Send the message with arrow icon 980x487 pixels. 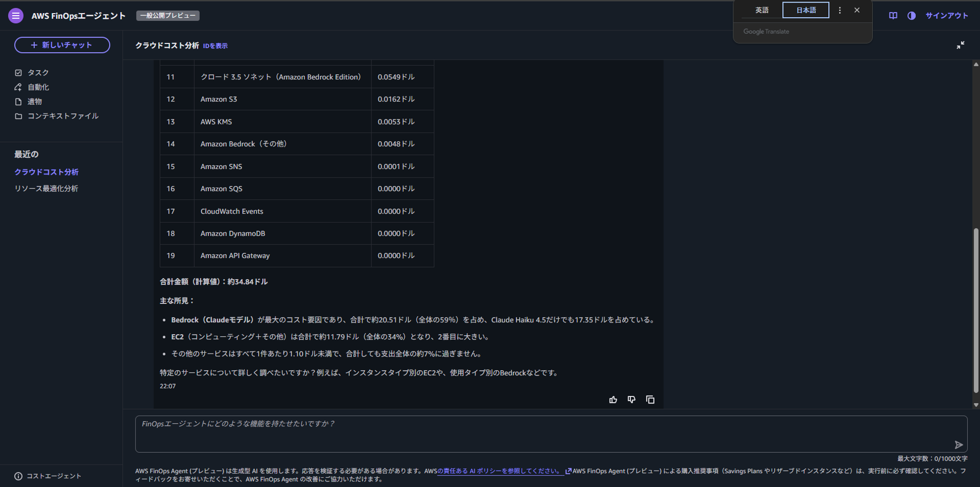[958, 445]
